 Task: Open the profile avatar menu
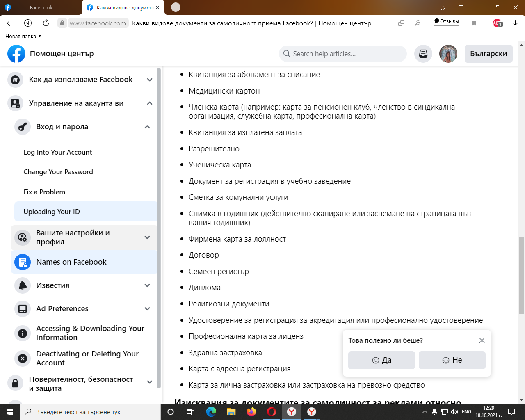[448, 54]
